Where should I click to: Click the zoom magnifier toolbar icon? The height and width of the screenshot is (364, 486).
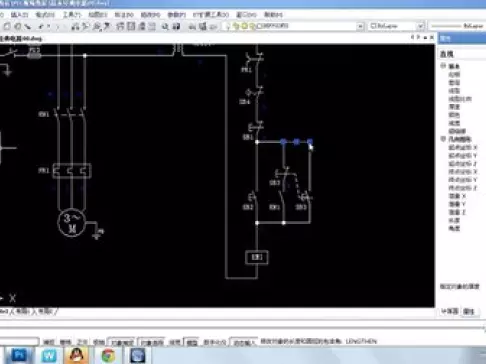pyautogui.click(x=165, y=26)
